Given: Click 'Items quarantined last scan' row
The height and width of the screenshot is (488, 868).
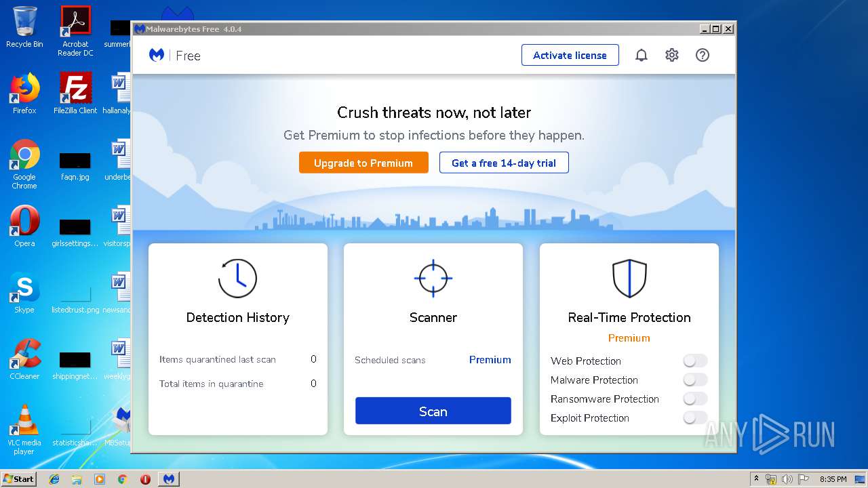Looking at the screenshot, I should (238, 359).
